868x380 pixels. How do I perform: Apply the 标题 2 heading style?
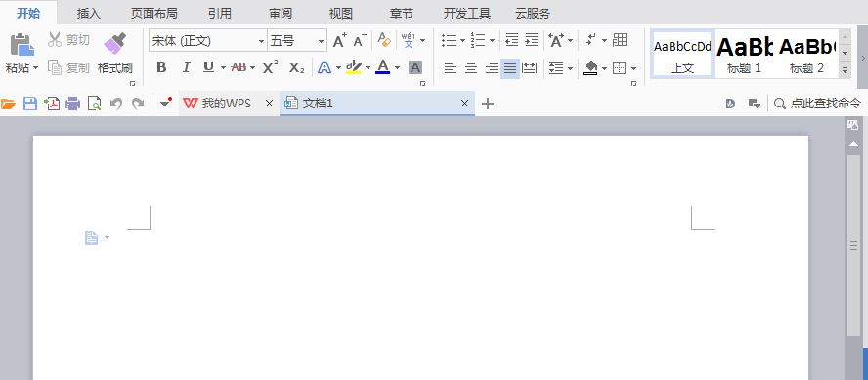click(806, 54)
